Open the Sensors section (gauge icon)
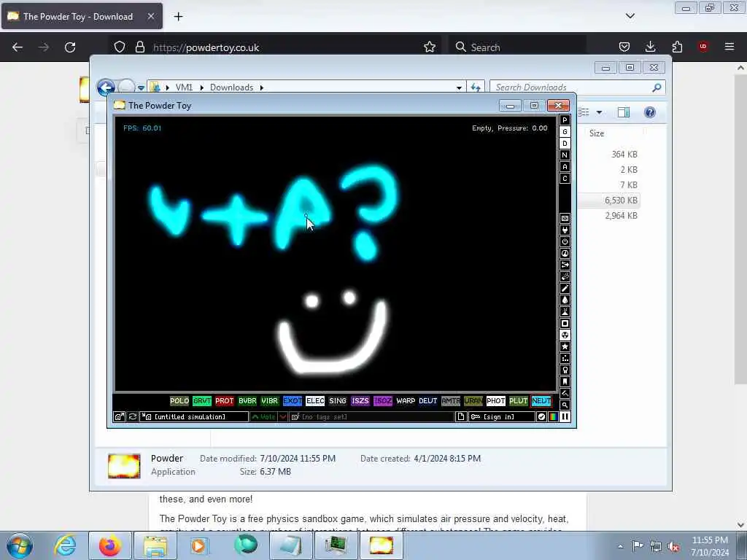747x560 pixels. [x=565, y=253]
